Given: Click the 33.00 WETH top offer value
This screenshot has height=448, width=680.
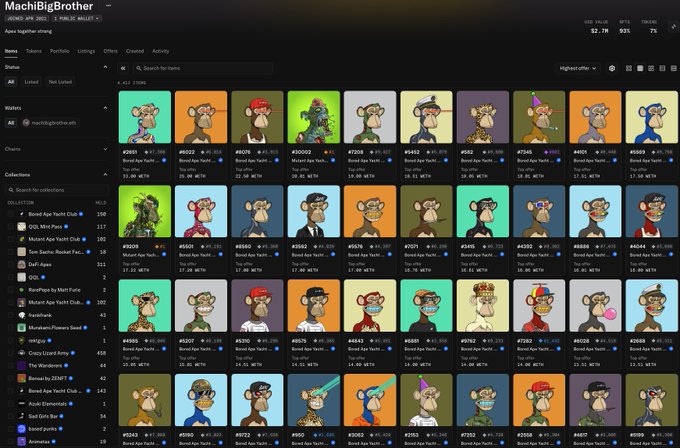Looking at the screenshot, I should click(x=136, y=176).
